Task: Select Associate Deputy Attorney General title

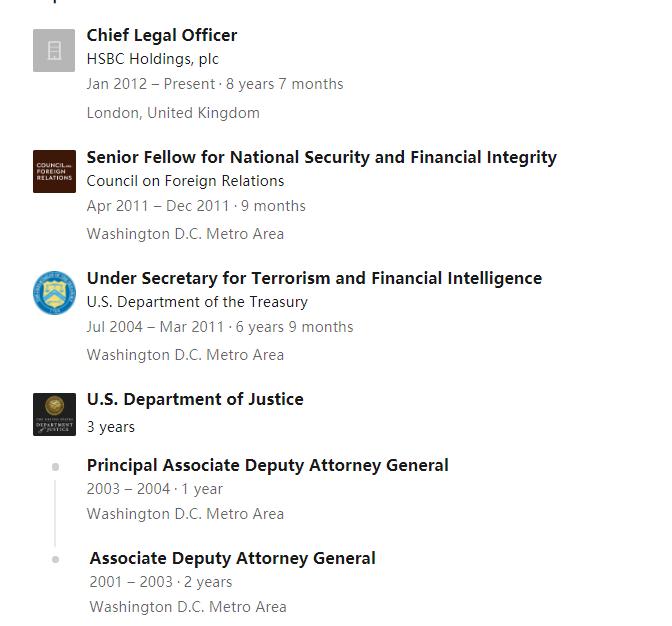Action: (232, 558)
